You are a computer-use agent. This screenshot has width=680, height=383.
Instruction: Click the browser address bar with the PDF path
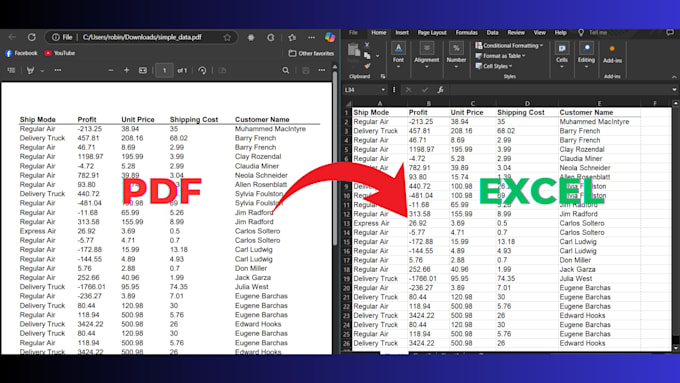[x=142, y=37]
